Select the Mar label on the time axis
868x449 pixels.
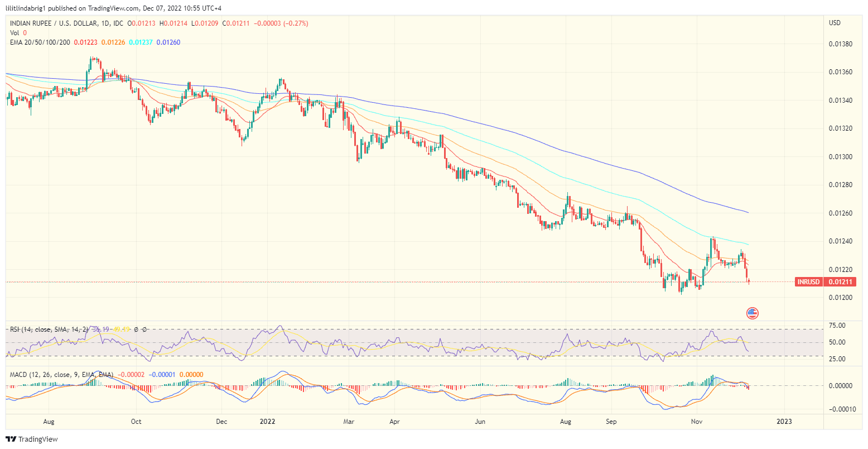[348, 422]
